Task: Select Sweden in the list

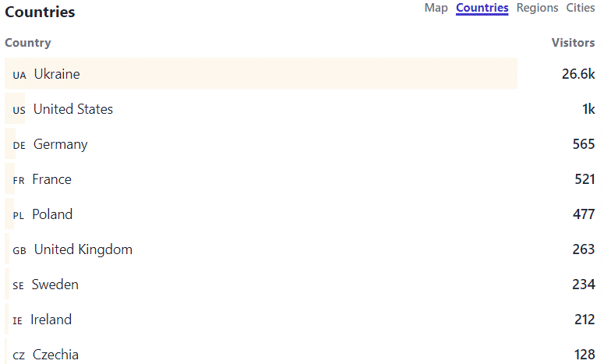Action: pyautogui.click(x=300, y=284)
